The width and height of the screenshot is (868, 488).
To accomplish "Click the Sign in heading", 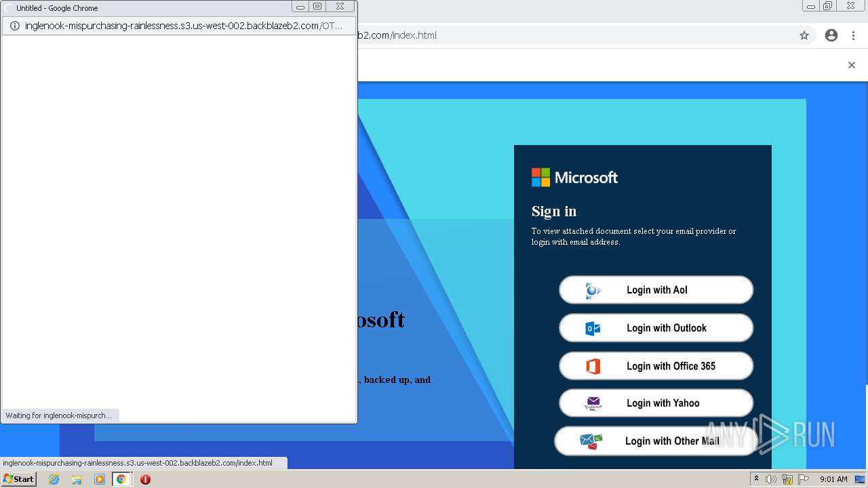I will tap(554, 211).
